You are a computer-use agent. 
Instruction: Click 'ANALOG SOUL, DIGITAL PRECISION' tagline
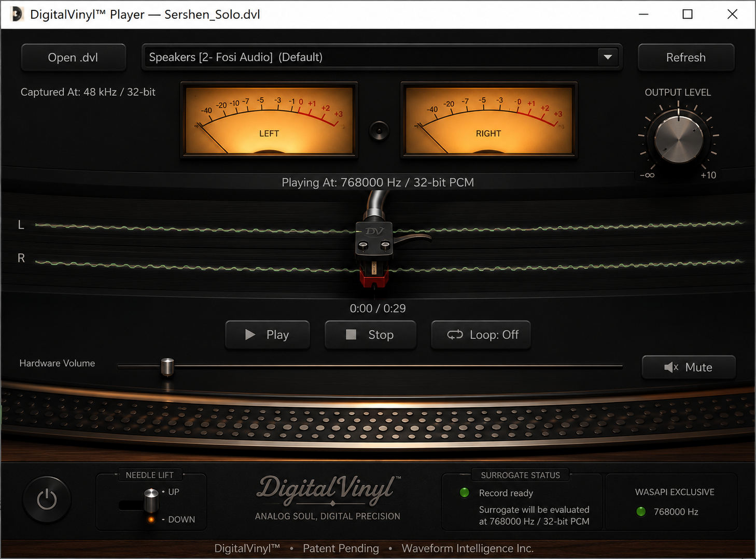pos(328,516)
